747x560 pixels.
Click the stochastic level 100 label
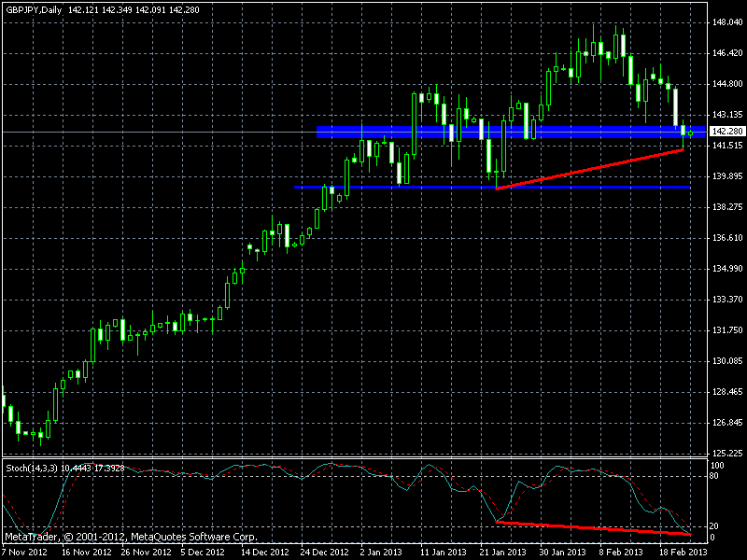717,465
